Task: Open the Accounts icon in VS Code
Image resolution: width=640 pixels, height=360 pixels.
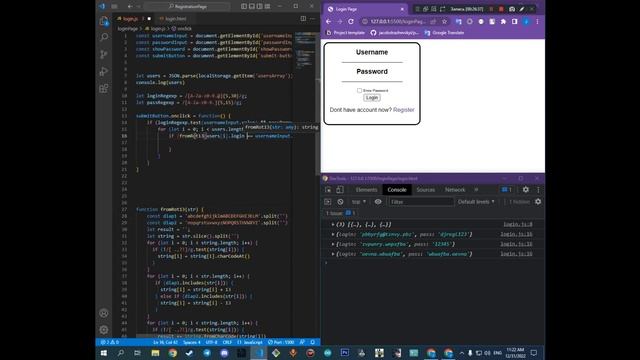Action: (x=104, y=313)
